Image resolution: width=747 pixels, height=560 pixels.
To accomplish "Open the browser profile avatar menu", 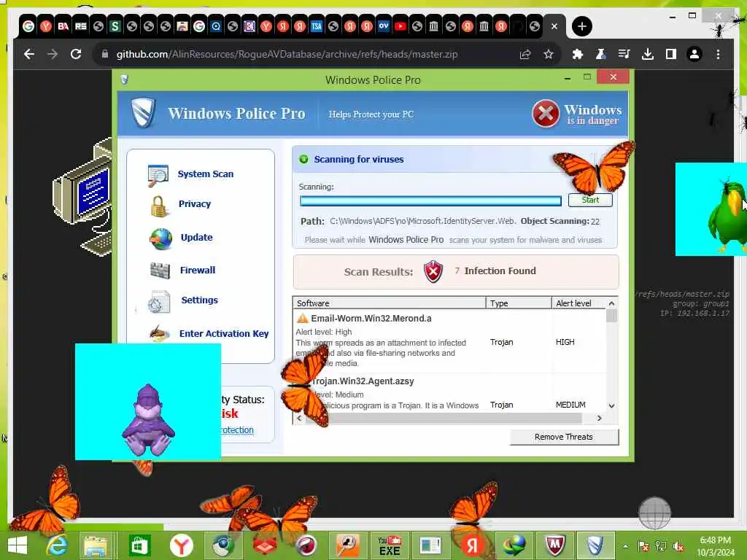I will [694, 54].
